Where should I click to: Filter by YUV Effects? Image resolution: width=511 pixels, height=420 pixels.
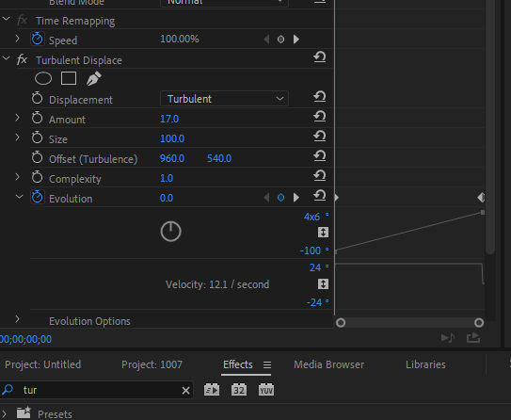tap(266, 390)
